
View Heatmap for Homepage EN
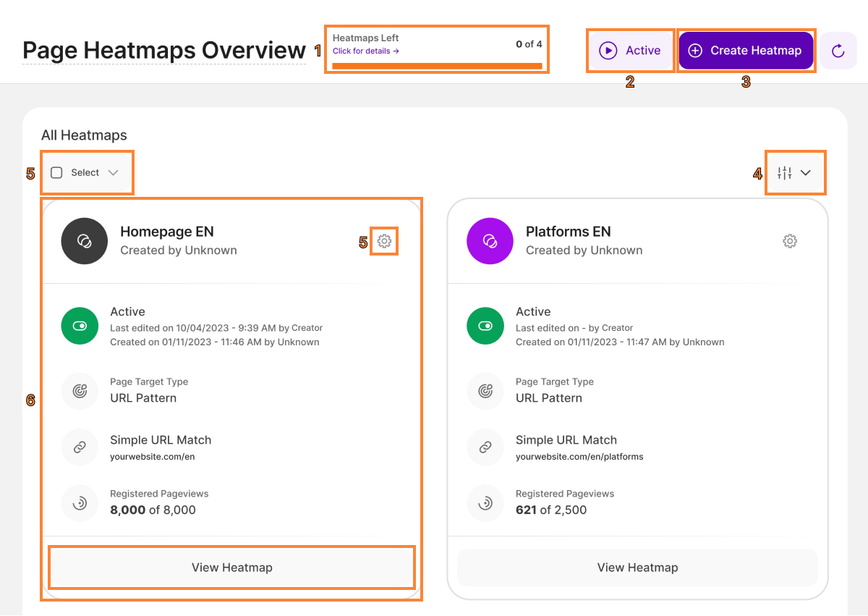pyautogui.click(x=231, y=568)
